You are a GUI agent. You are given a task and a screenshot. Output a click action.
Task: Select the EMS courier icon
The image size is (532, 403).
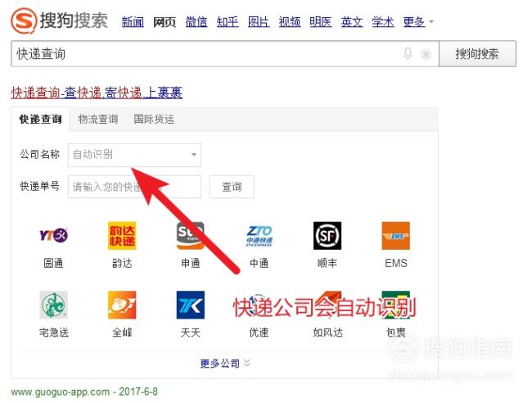(x=396, y=236)
